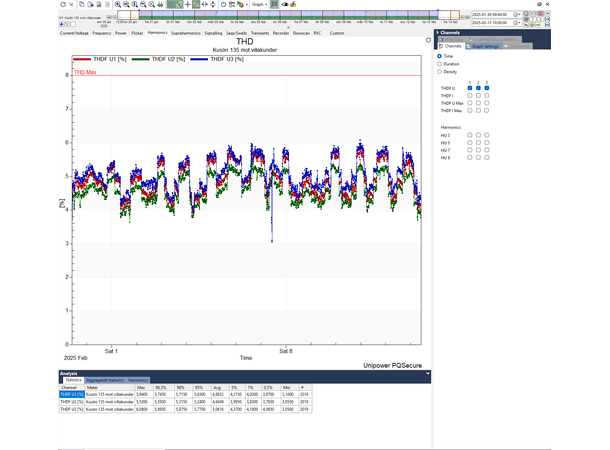Screen dimensions: 610x450
Task: Open the Custom tab
Action: [337, 33]
